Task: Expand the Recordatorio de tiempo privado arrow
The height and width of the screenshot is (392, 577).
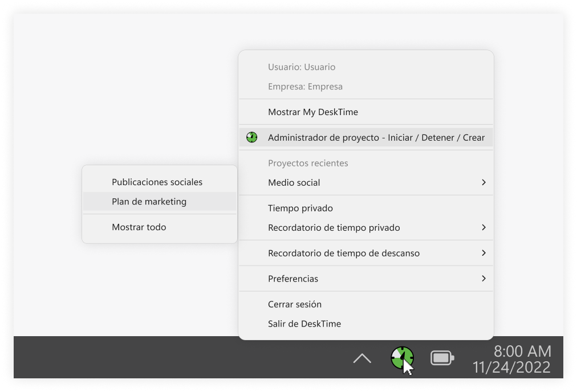Action: coord(483,228)
